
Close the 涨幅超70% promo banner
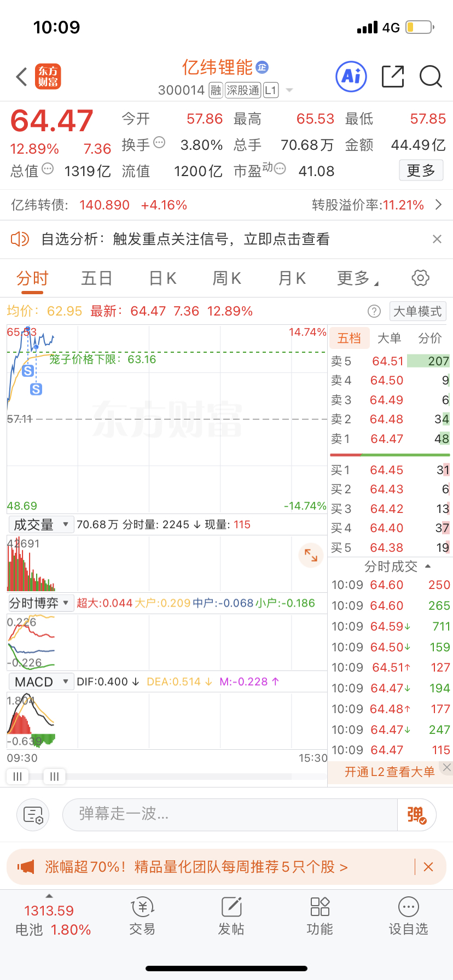(x=428, y=867)
